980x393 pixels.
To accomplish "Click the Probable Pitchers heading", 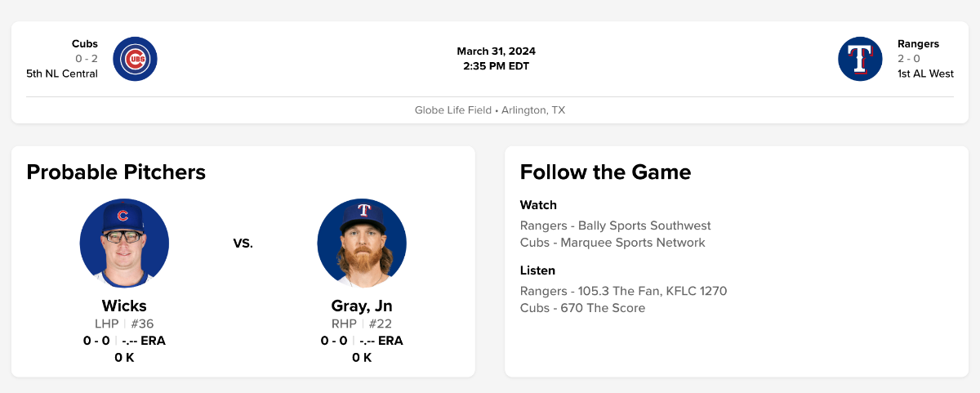I will pyautogui.click(x=116, y=172).
